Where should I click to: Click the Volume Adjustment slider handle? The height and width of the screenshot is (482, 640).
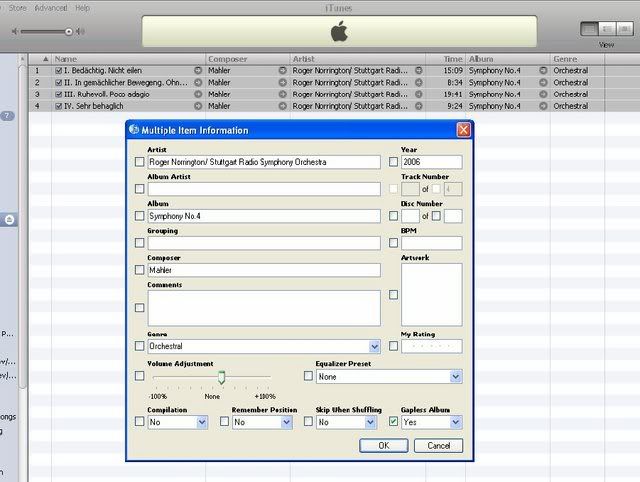(221, 378)
